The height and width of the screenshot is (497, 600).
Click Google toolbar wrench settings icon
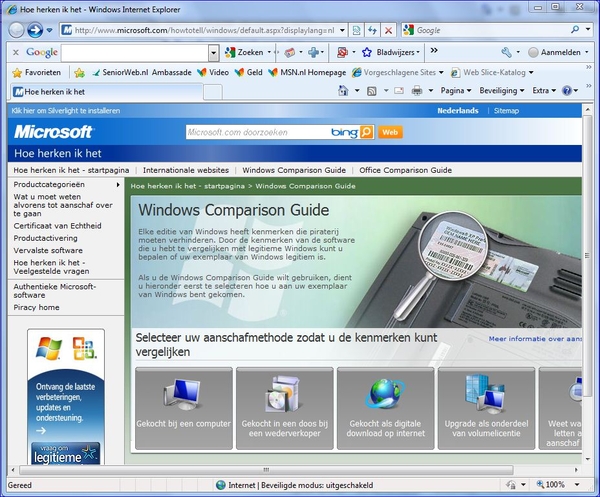tap(506, 52)
